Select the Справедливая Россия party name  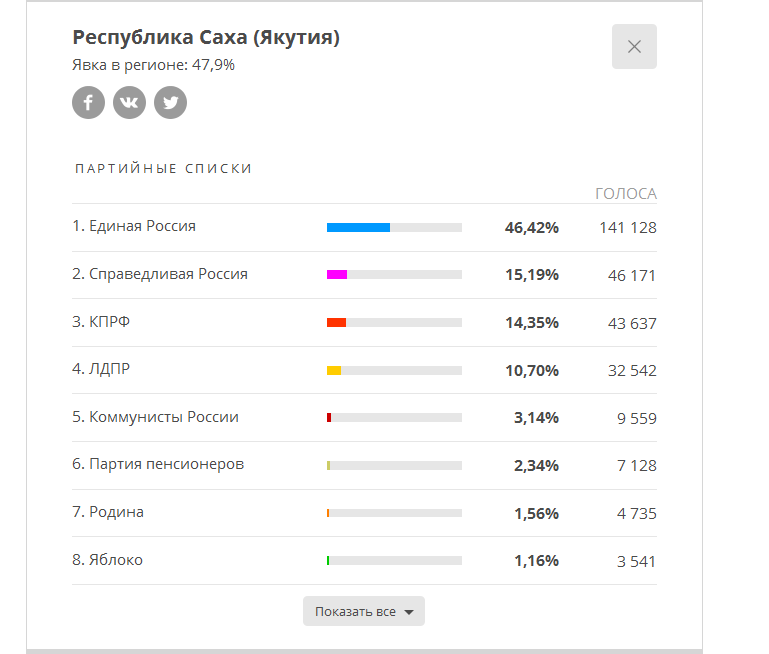tap(160, 274)
